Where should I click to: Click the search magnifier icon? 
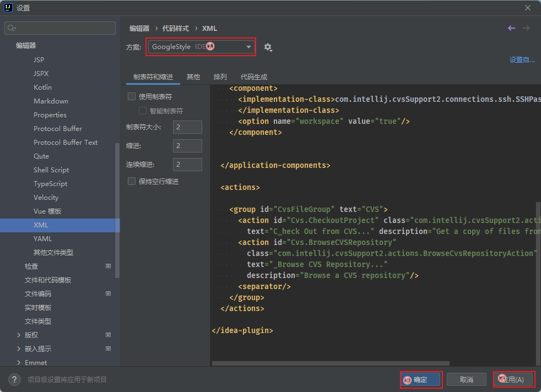(11, 28)
